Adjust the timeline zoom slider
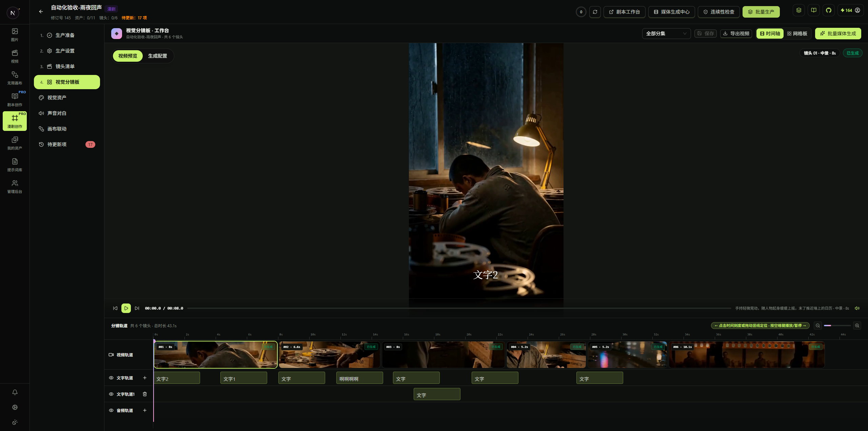 (x=837, y=326)
